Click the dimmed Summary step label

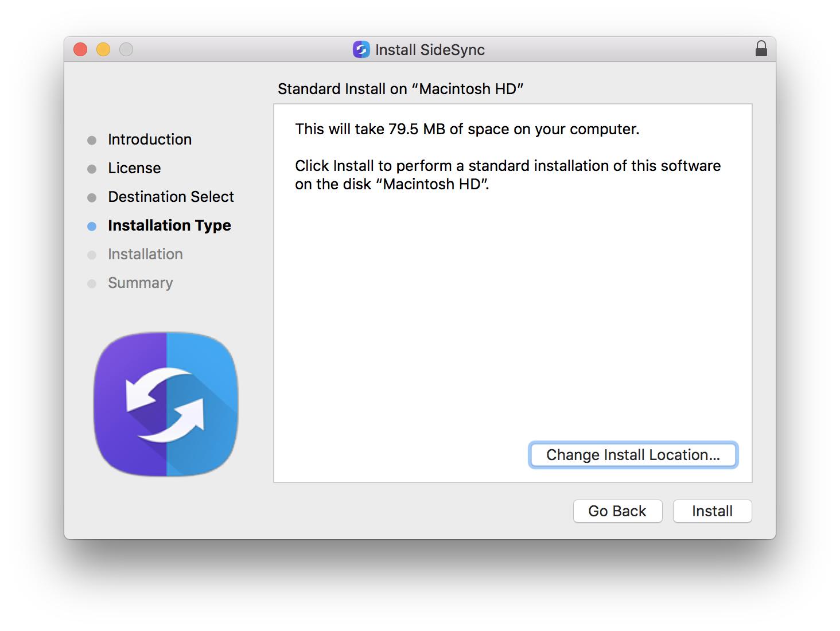click(140, 283)
